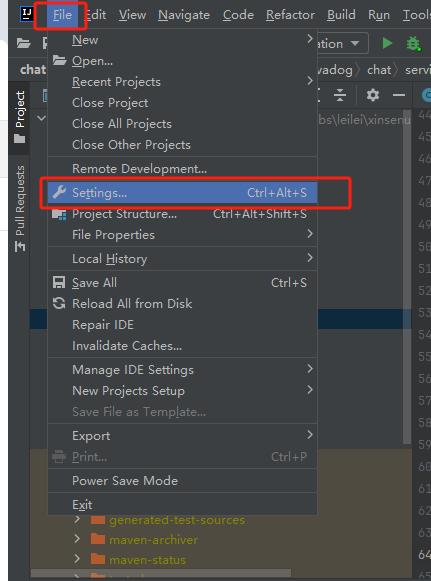Open the Navigate menu in menu bar
This screenshot has height=581, width=431.
click(x=184, y=15)
